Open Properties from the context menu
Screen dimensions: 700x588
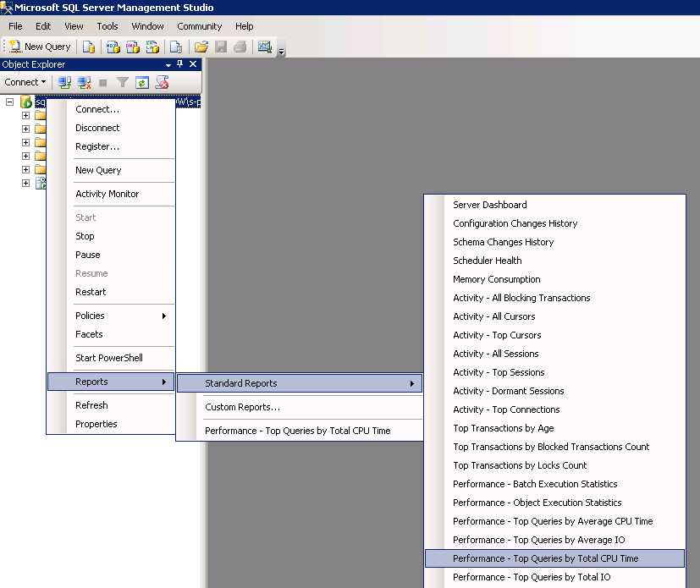coord(111,424)
